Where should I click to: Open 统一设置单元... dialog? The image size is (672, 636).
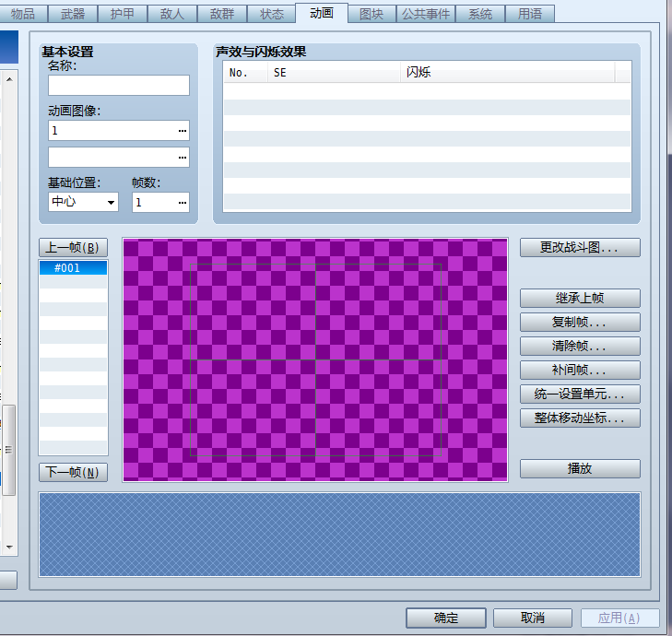tap(580, 394)
